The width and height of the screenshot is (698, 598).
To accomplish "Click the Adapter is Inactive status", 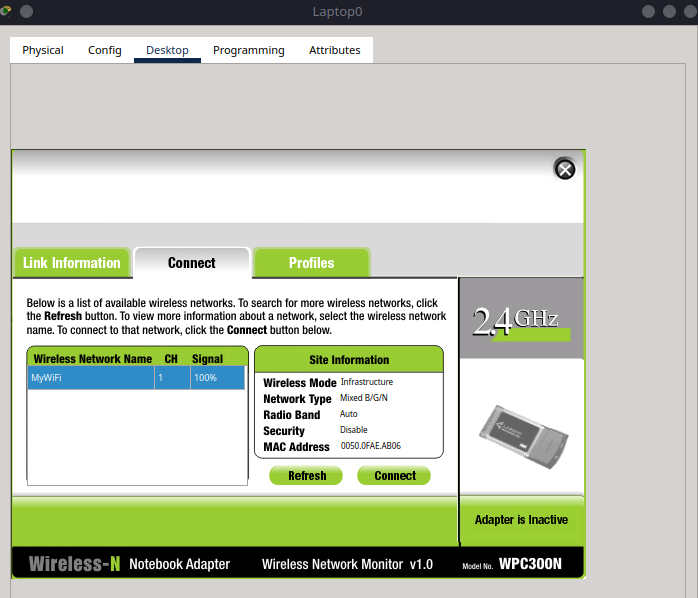I will pyautogui.click(x=521, y=520).
